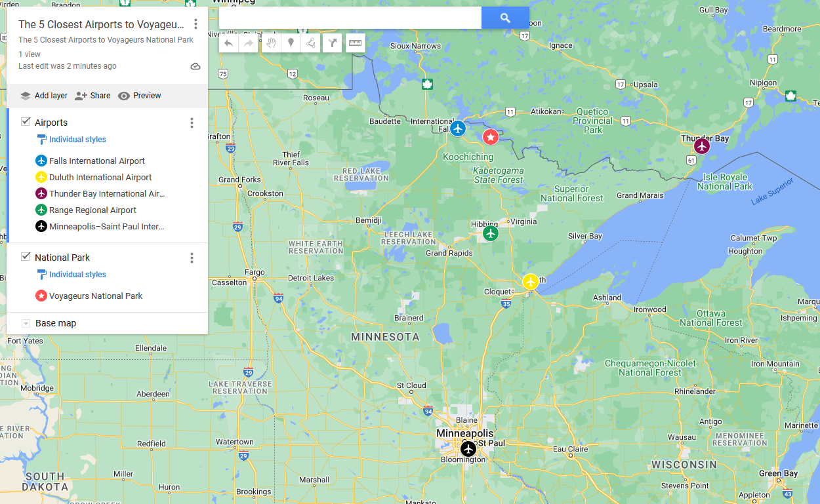The width and height of the screenshot is (820, 504).
Task: Uncheck the Airports layer checkbox
Action: pyautogui.click(x=26, y=122)
